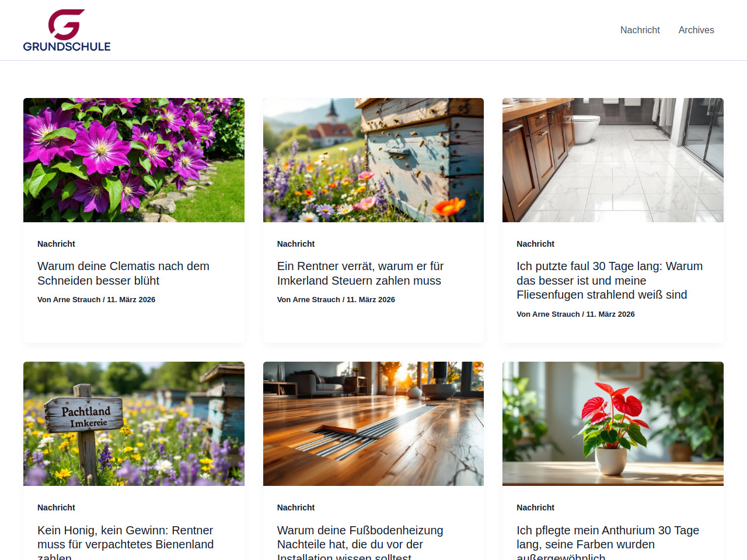Open the underfloor heating wooden floor image
This screenshot has width=747, height=560.
click(373, 423)
